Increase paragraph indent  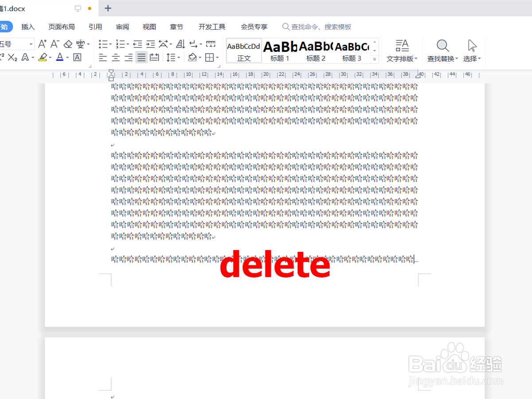[x=151, y=44]
